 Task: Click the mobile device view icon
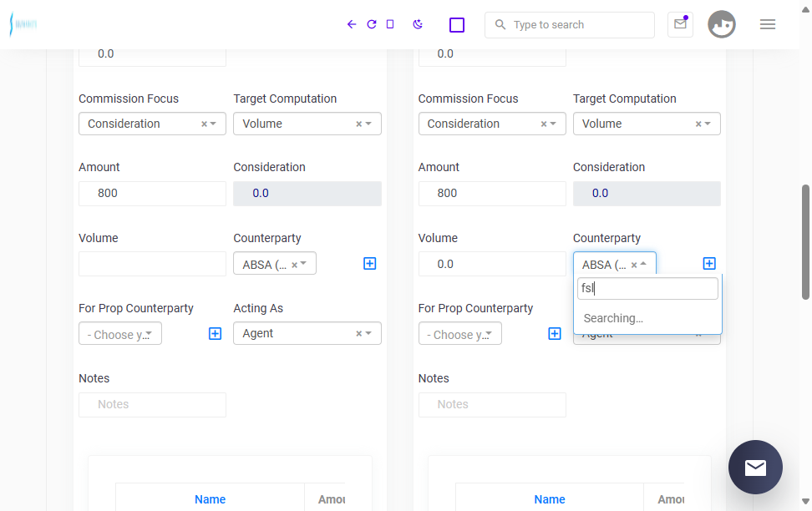pos(390,24)
